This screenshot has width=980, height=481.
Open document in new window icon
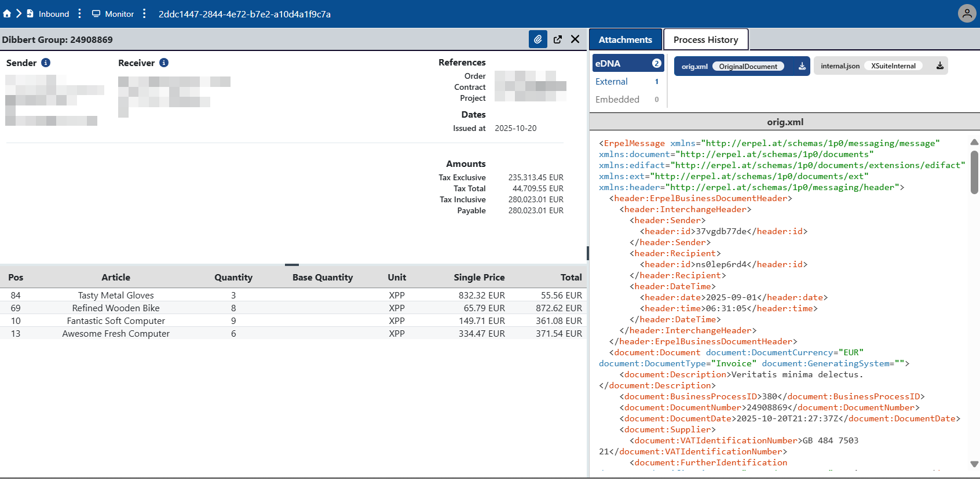coord(557,39)
